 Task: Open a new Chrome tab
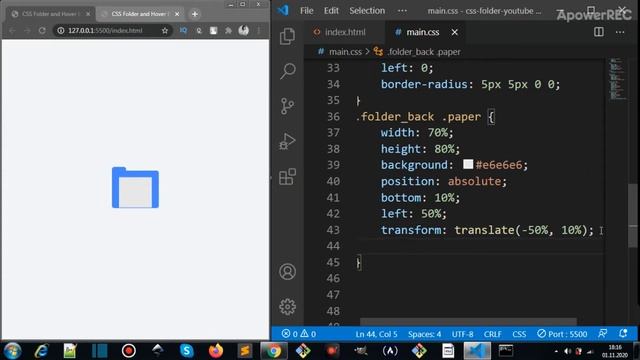tap(195, 14)
